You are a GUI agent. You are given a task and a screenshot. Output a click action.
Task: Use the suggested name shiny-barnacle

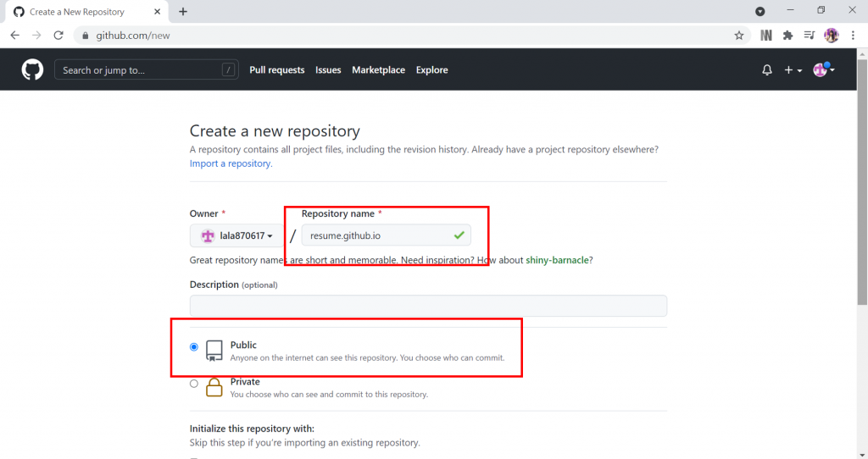558,260
